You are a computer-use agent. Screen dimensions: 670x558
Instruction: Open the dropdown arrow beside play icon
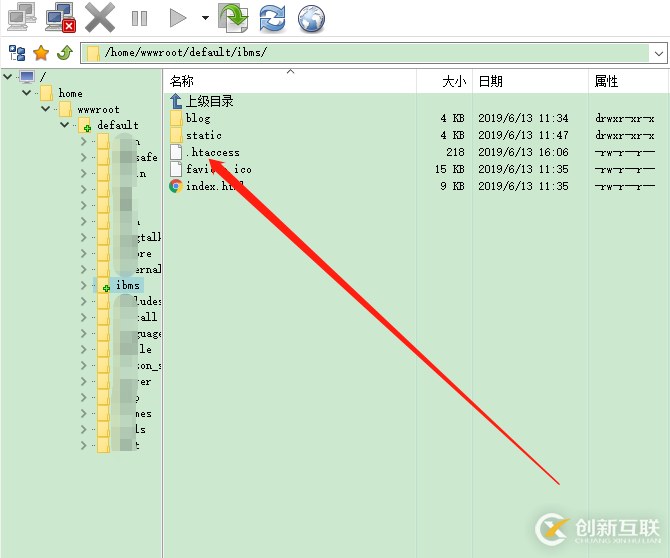point(206,18)
